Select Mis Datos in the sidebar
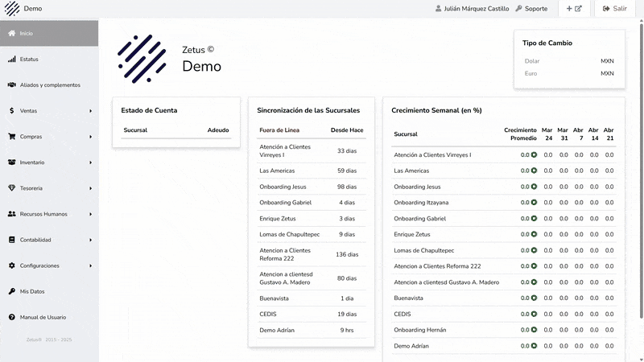Viewport: 644px width, 362px height. tap(49, 291)
